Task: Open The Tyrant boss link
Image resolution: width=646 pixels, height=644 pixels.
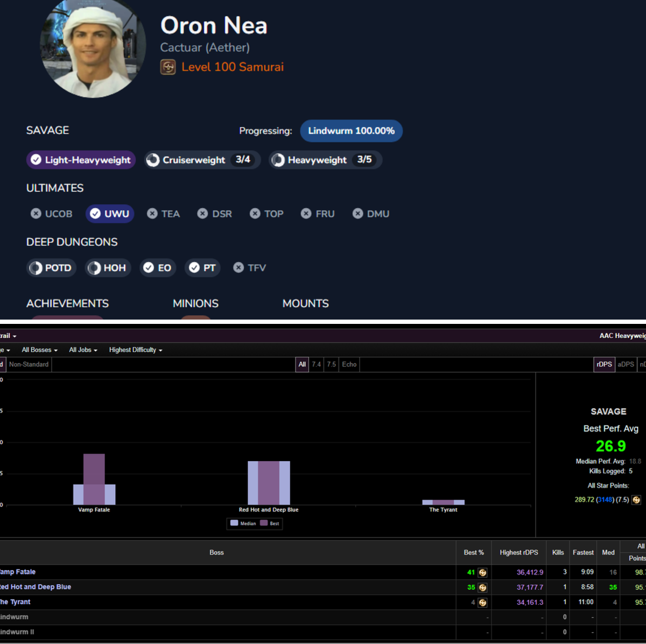Action: 15,602
